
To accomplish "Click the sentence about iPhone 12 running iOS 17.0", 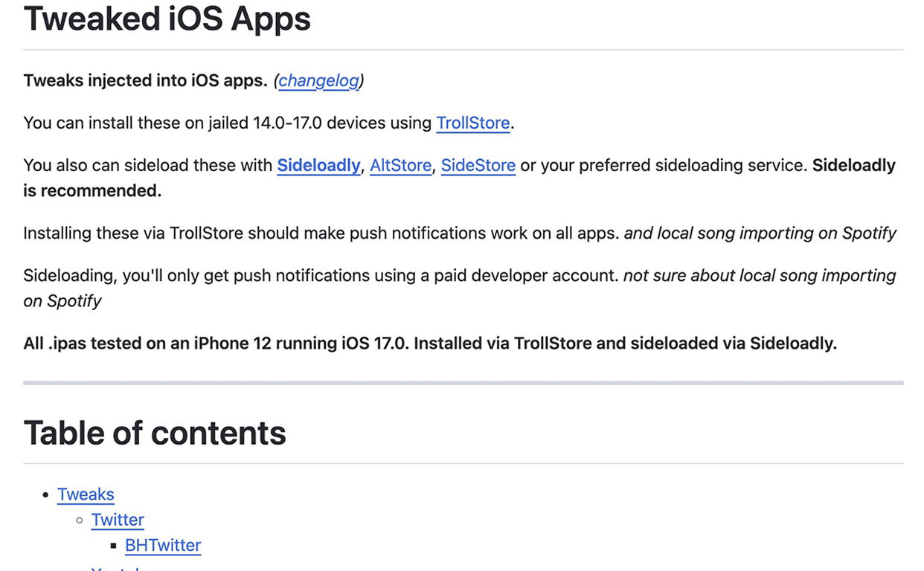I will (x=430, y=343).
